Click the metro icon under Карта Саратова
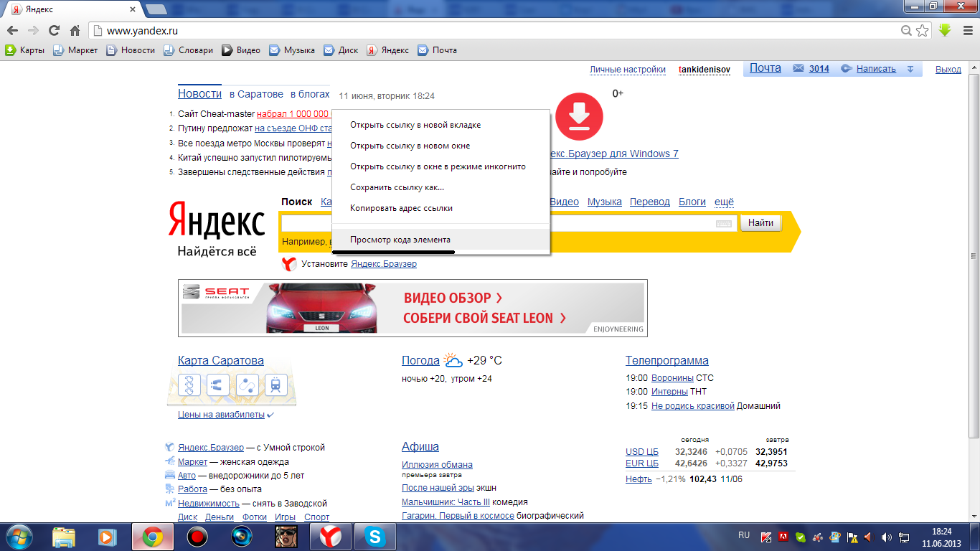The image size is (980, 551). click(275, 385)
